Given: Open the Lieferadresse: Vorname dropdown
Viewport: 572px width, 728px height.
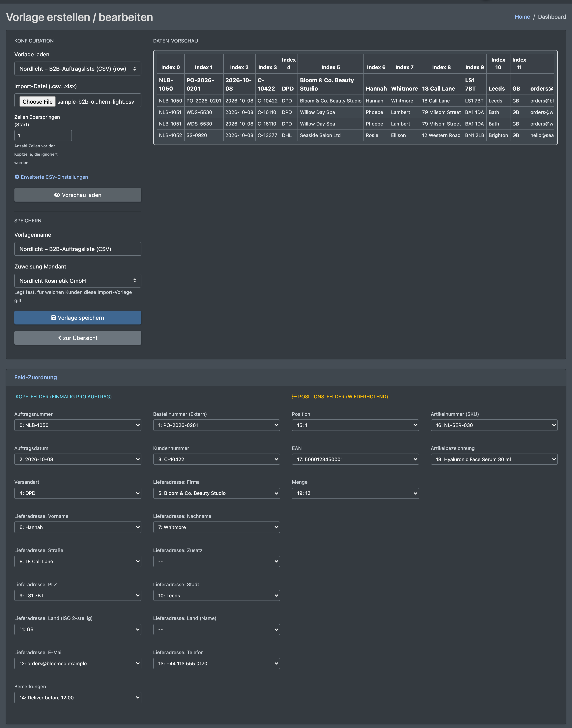Looking at the screenshot, I should tap(78, 527).
